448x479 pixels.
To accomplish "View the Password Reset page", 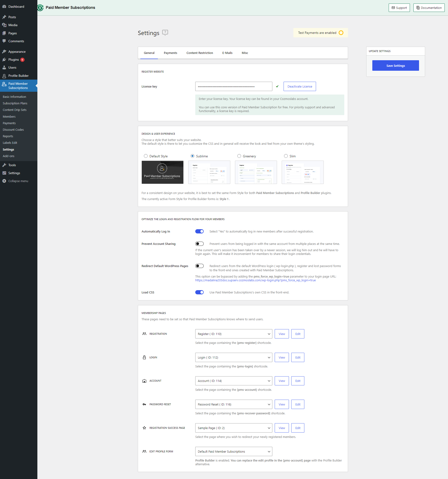I will click(282, 404).
